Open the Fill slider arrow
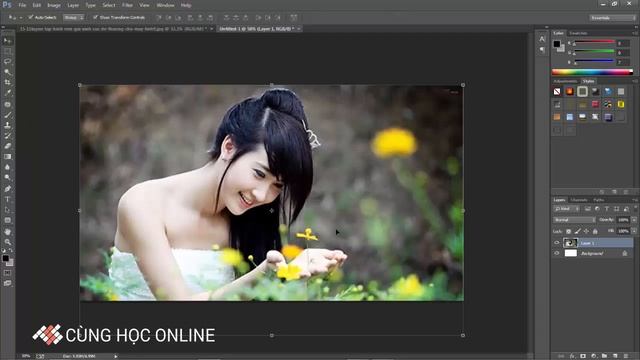This screenshot has width=640, height=360. pos(634,231)
